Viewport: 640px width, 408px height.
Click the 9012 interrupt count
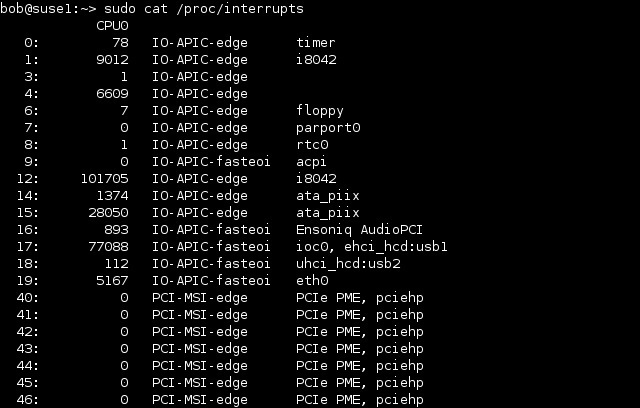coord(112,60)
